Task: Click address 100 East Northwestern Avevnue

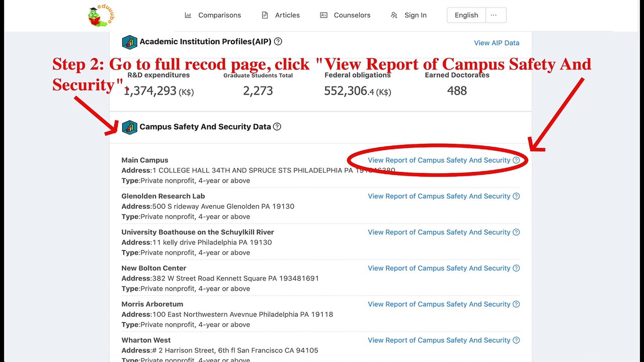Action: click(227, 314)
